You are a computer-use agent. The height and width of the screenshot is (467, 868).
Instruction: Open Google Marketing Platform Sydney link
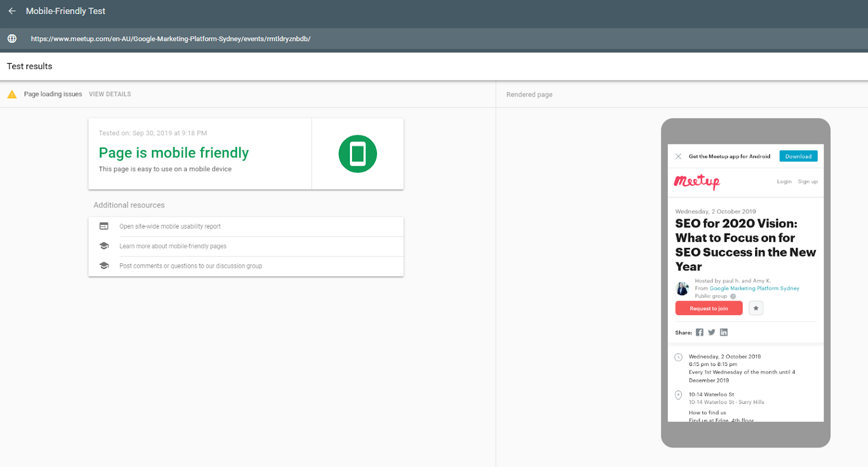pyautogui.click(x=755, y=288)
